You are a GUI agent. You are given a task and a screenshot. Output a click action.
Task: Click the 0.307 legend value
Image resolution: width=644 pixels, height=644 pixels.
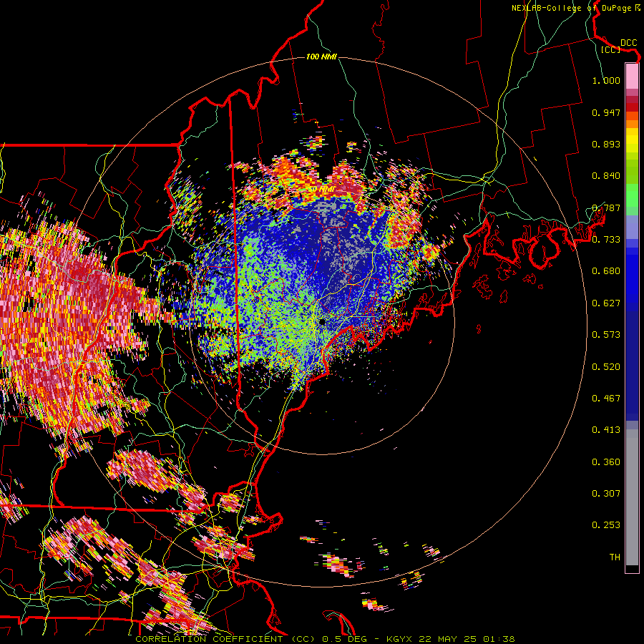click(x=606, y=494)
